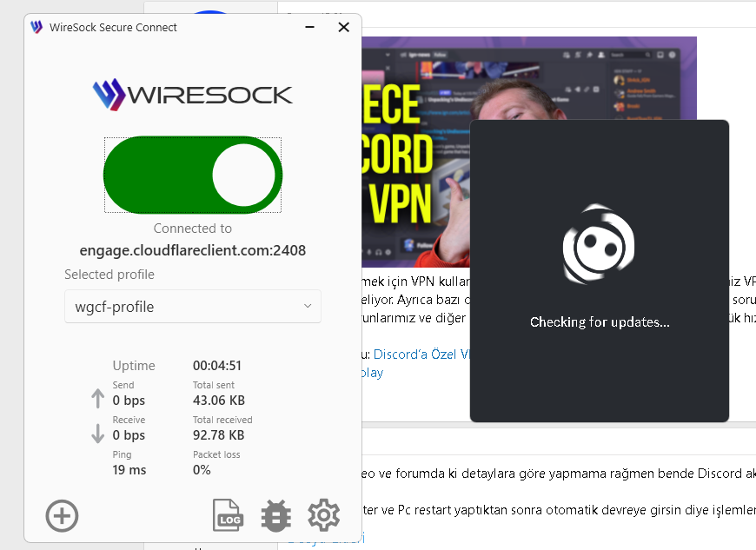Add a new profile with plus icon

(63, 516)
